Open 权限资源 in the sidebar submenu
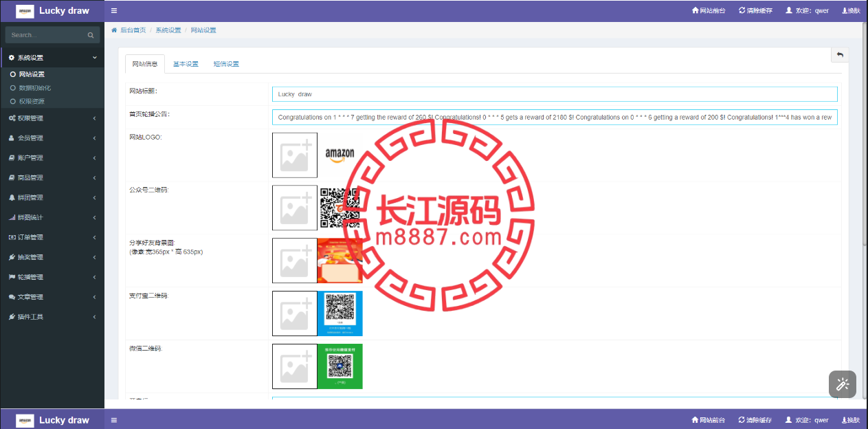 click(32, 101)
